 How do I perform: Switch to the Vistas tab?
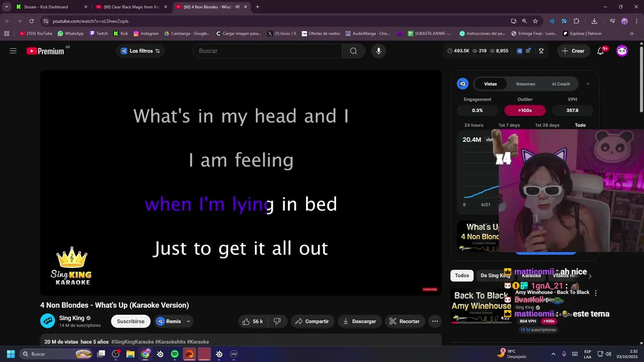click(x=490, y=84)
